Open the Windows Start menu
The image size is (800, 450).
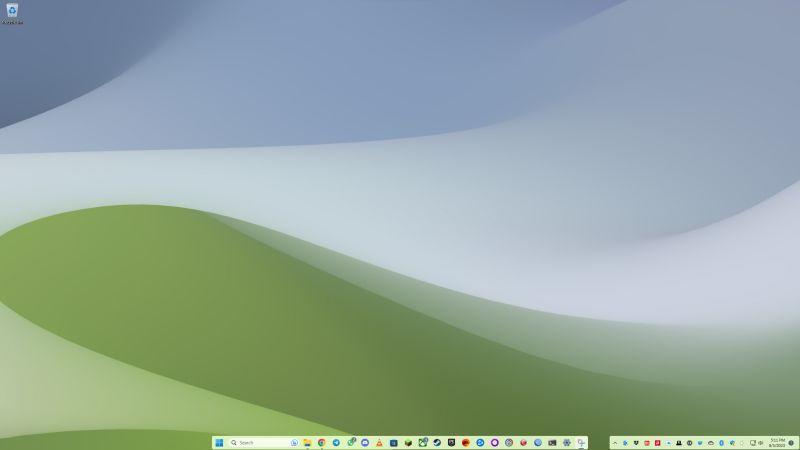(219, 442)
